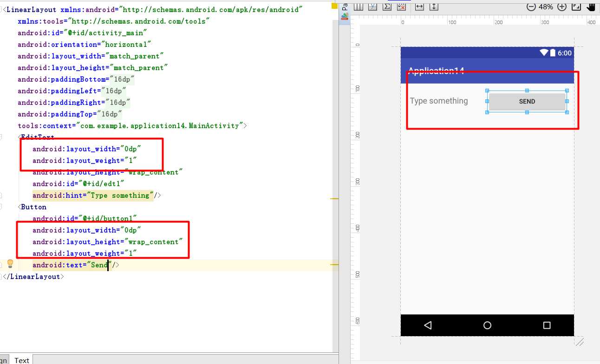Click the expand vertically arrow icon
Viewport: 600px width, 364px height.
pos(434,6)
